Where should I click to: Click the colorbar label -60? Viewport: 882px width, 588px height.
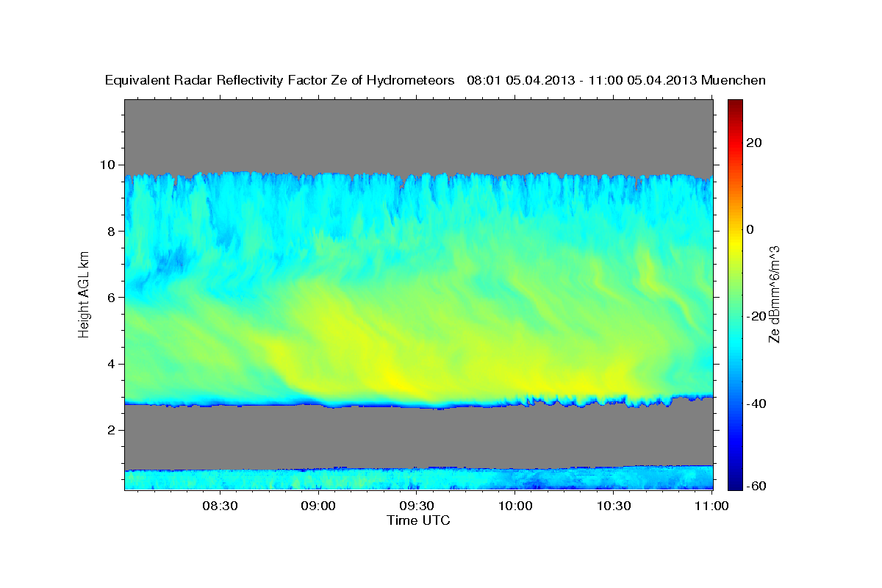pos(756,486)
